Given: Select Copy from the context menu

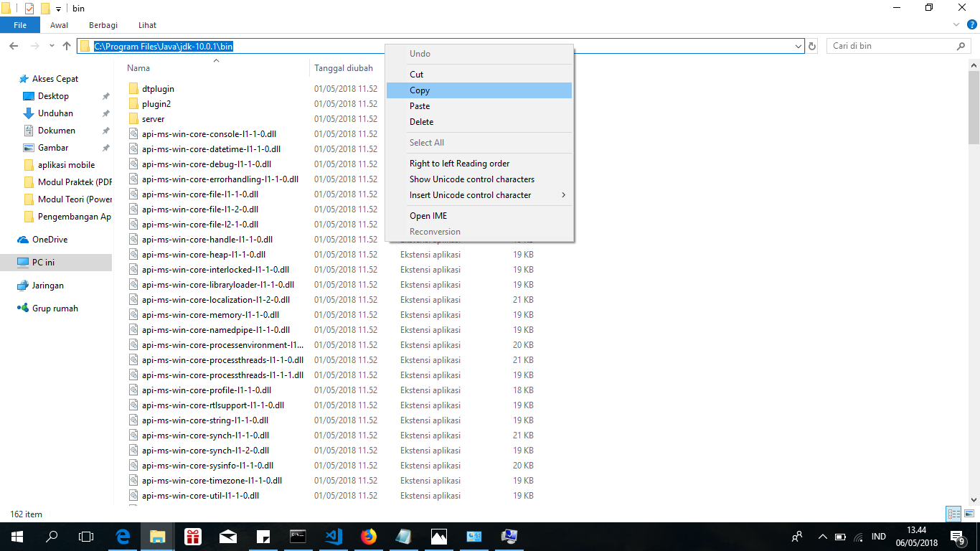Looking at the screenshot, I should point(420,90).
